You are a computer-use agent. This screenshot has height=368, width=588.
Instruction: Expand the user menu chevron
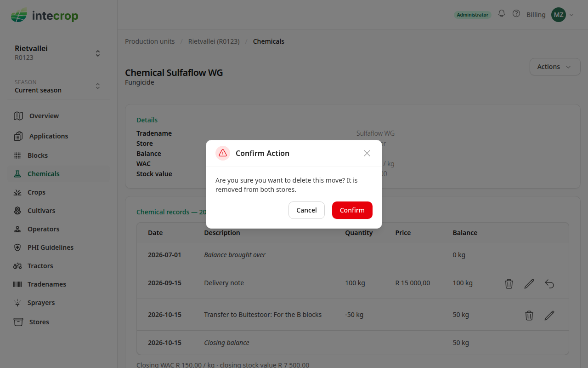pyautogui.click(x=572, y=15)
